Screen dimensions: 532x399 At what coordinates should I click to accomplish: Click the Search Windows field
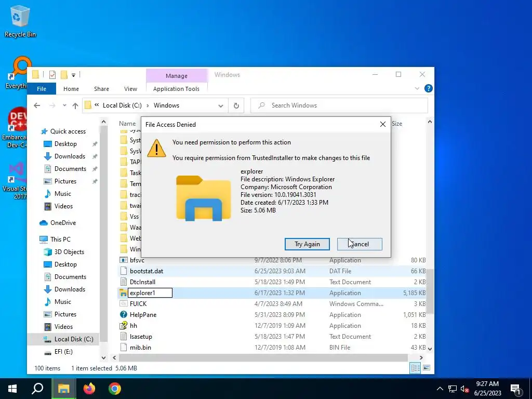339,105
